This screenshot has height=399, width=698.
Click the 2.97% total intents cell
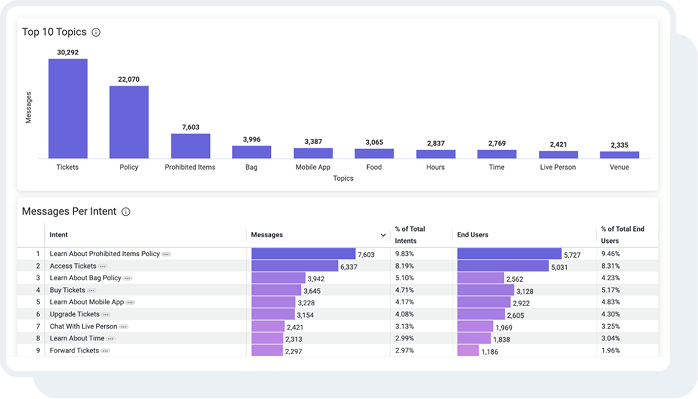click(x=404, y=350)
